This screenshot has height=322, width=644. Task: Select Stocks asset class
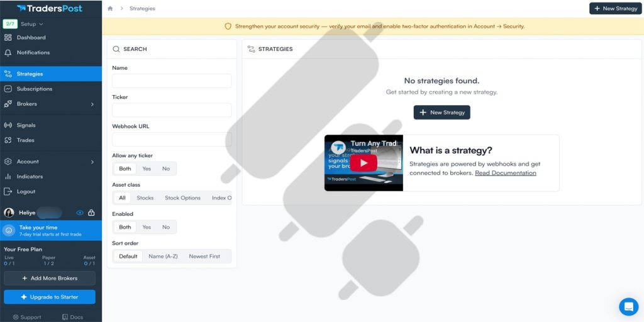coord(145,198)
